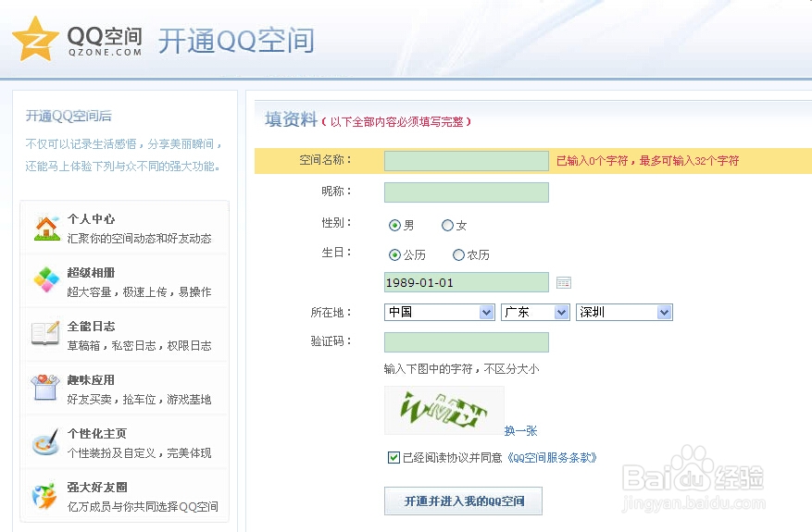The height and width of the screenshot is (532, 812).
Task: Click the 开通QQ空间后 sidebar heading
Action: coord(69,116)
